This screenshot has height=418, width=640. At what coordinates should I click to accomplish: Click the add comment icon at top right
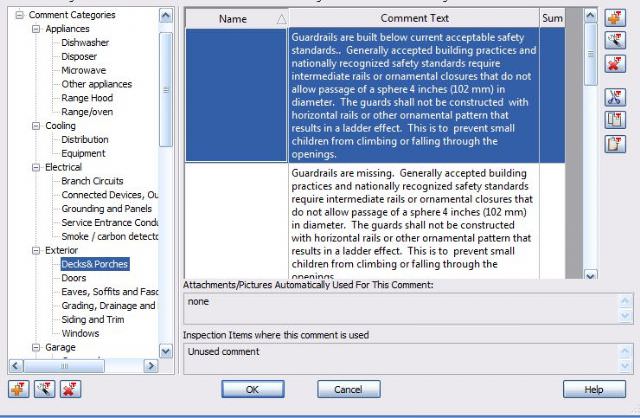(617, 18)
